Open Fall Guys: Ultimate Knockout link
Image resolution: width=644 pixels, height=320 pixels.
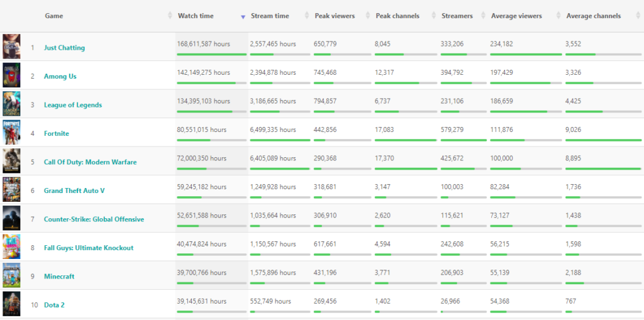click(x=89, y=248)
